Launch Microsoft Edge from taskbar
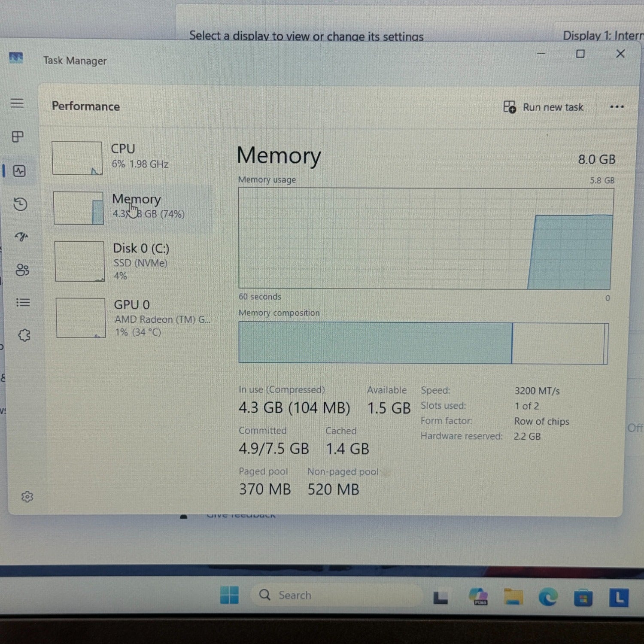Screen dimensions: 644x644 pos(548,597)
